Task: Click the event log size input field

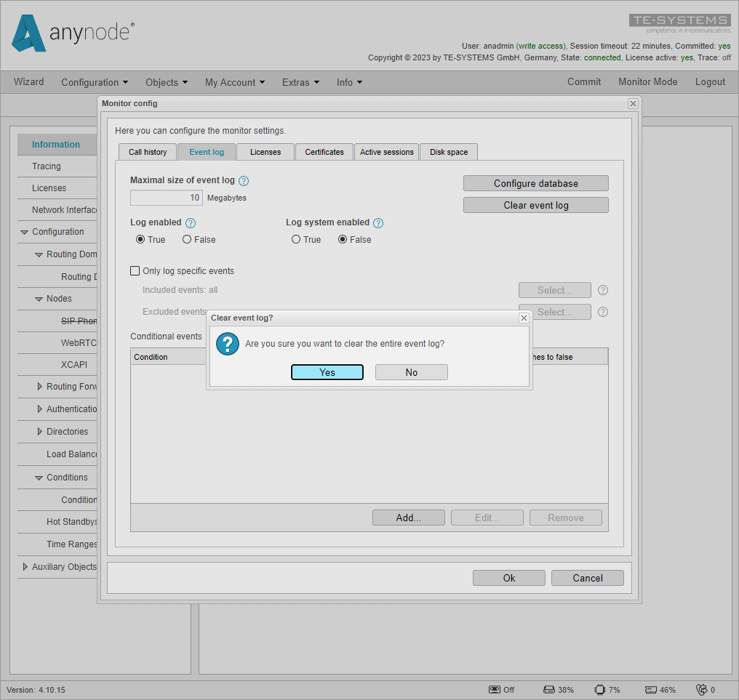Action: tap(166, 197)
